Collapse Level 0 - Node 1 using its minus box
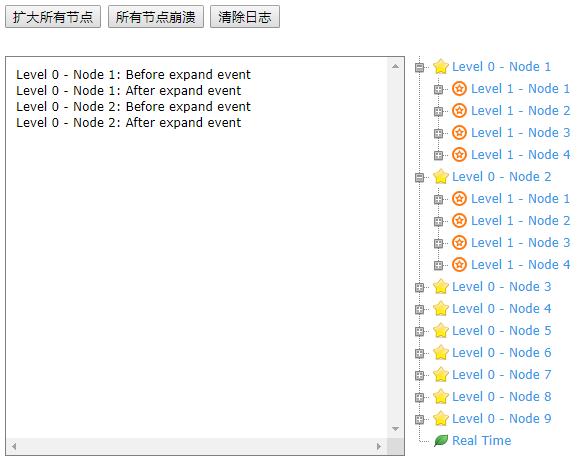Viewport: 586px width, 461px height. point(419,68)
